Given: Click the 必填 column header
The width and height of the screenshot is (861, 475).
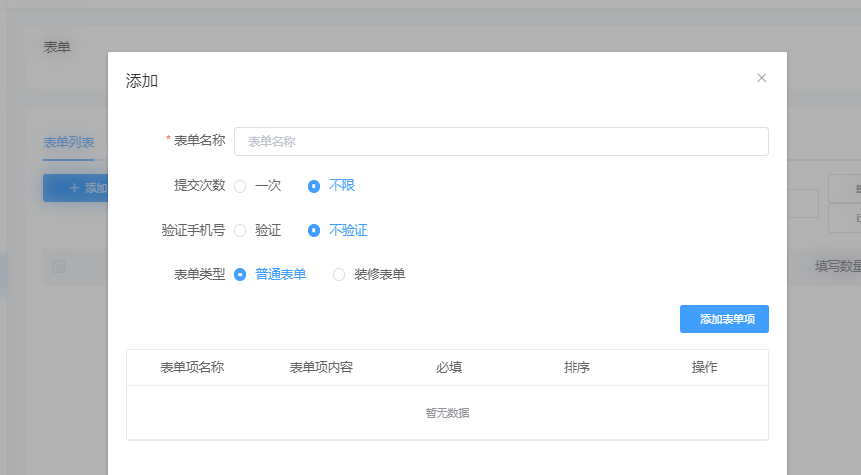Looking at the screenshot, I should [449, 367].
